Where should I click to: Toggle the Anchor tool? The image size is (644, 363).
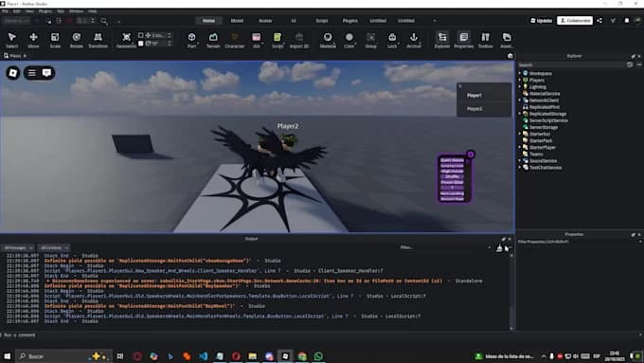(414, 41)
